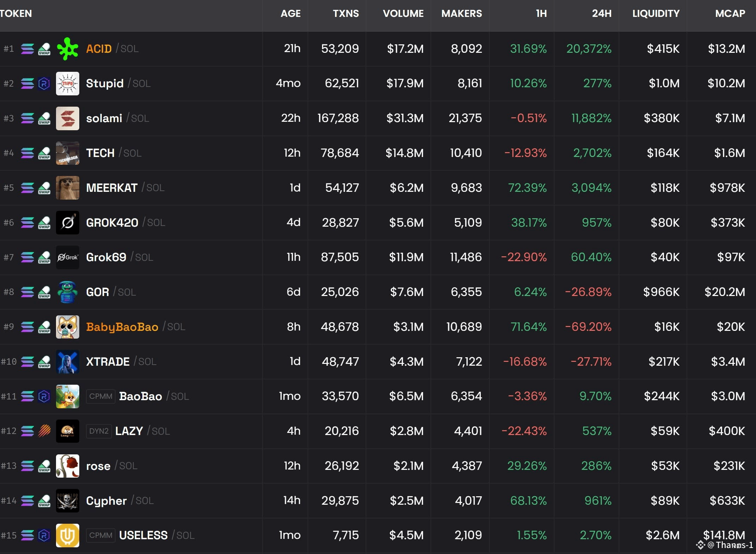This screenshot has height=554, width=756.
Task: Click the Solana chain icon in XTRADE row
Action: [x=27, y=361]
